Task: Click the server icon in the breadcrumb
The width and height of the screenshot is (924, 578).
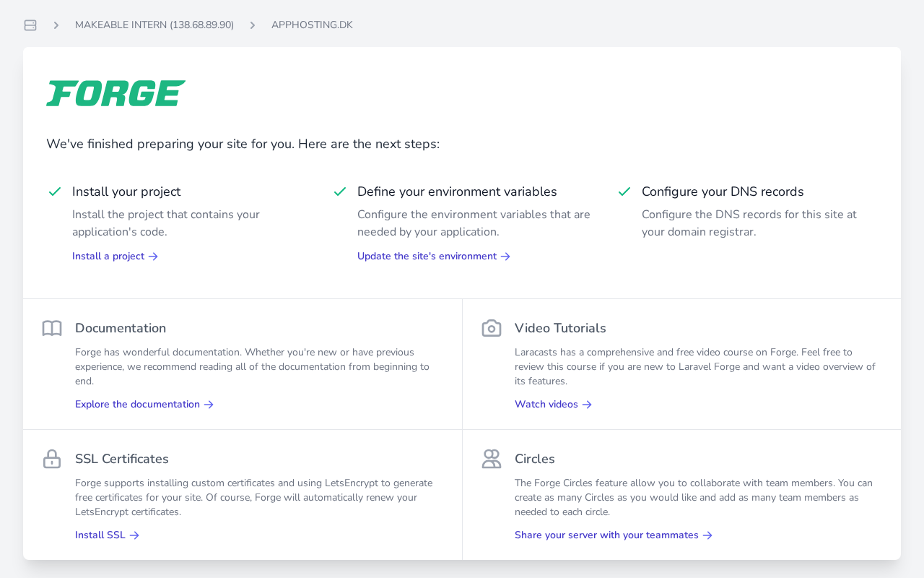Action: pos(30,25)
